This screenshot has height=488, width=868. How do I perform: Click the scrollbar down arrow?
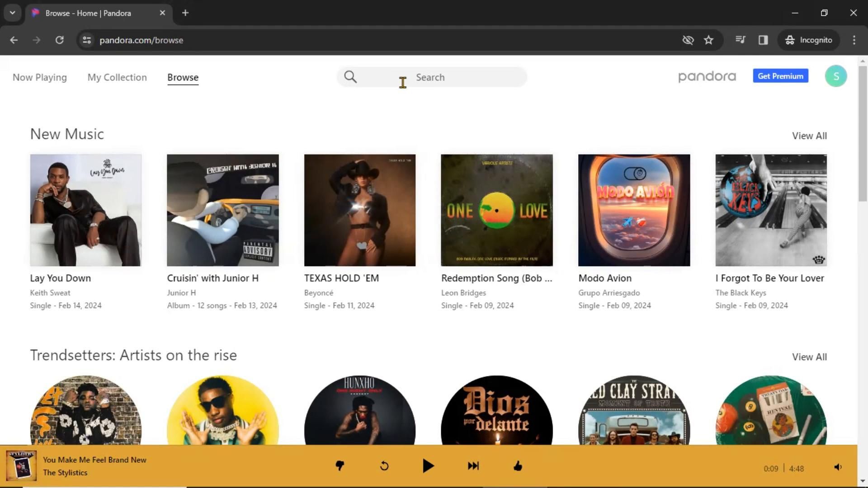(x=863, y=481)
